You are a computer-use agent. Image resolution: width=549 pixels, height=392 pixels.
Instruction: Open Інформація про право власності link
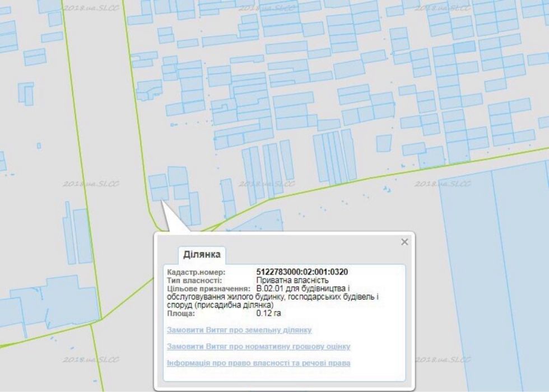pyautogui.click(x=258, y=363)
